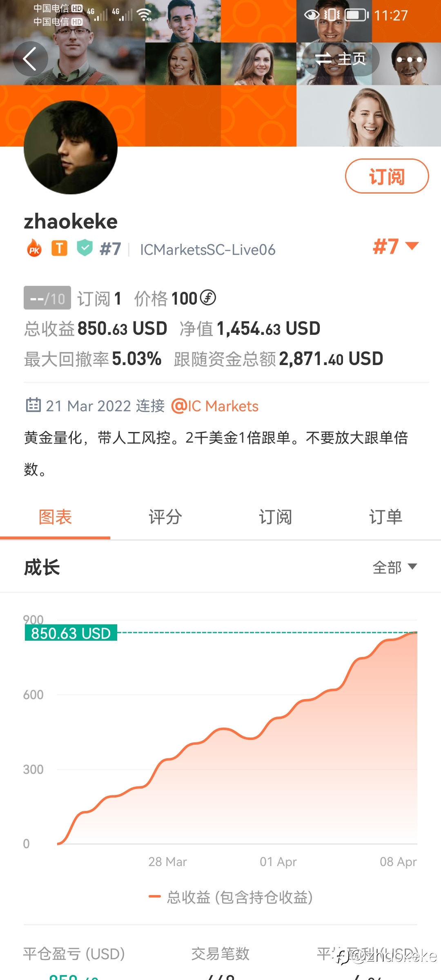
Task: Tap the currency coin icon beside 100
Action: point(208,298)
